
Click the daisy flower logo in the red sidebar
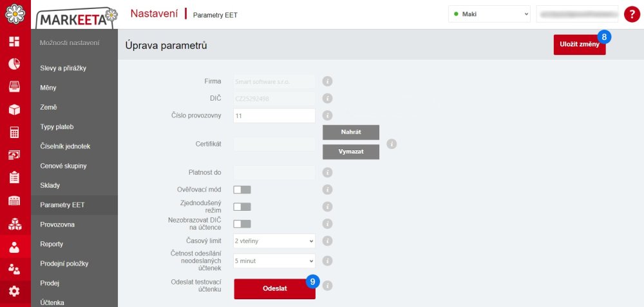[15, 14]
